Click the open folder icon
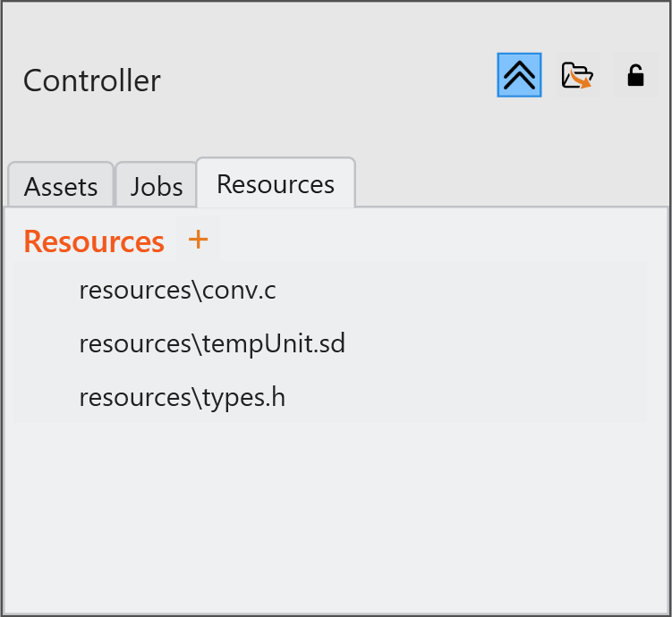The image size is (672, 617). point(577,76)
